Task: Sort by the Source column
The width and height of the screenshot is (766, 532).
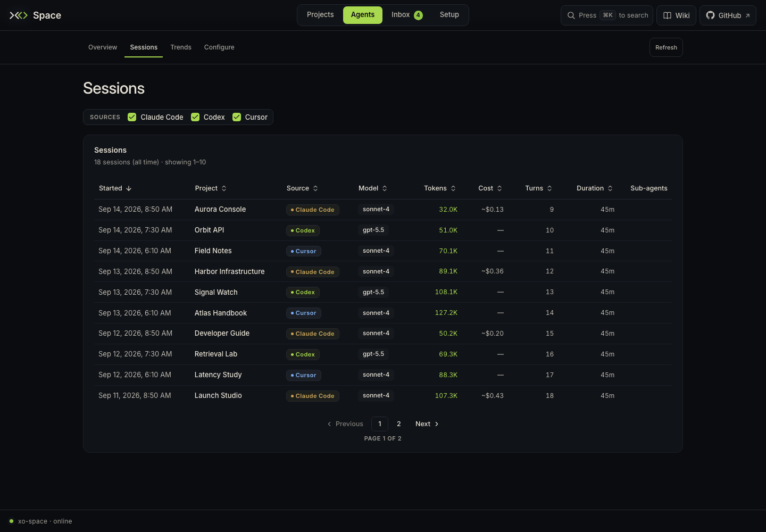Action: click(x=302, y=188)
